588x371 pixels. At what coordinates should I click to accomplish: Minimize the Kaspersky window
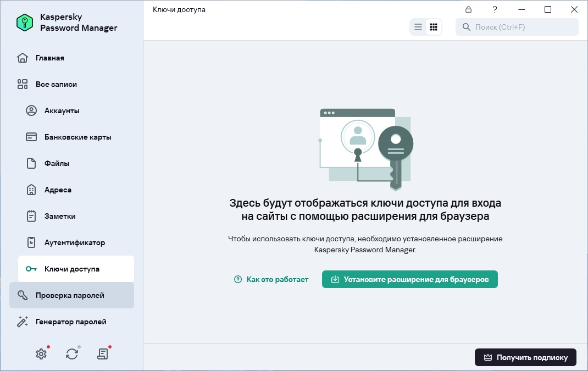(x=522, y=9)
